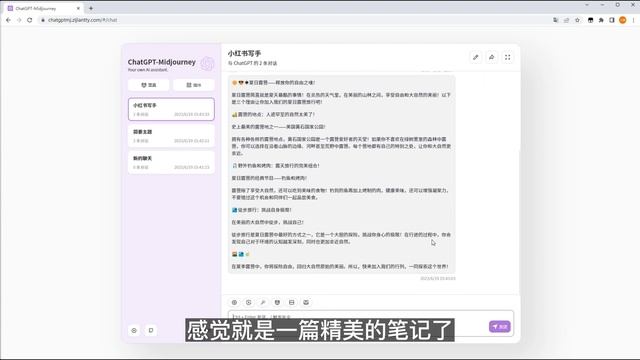This screenshot has width=640, height=360.
Task: Click the share page icon in the address bar
Action: point(566,20)
